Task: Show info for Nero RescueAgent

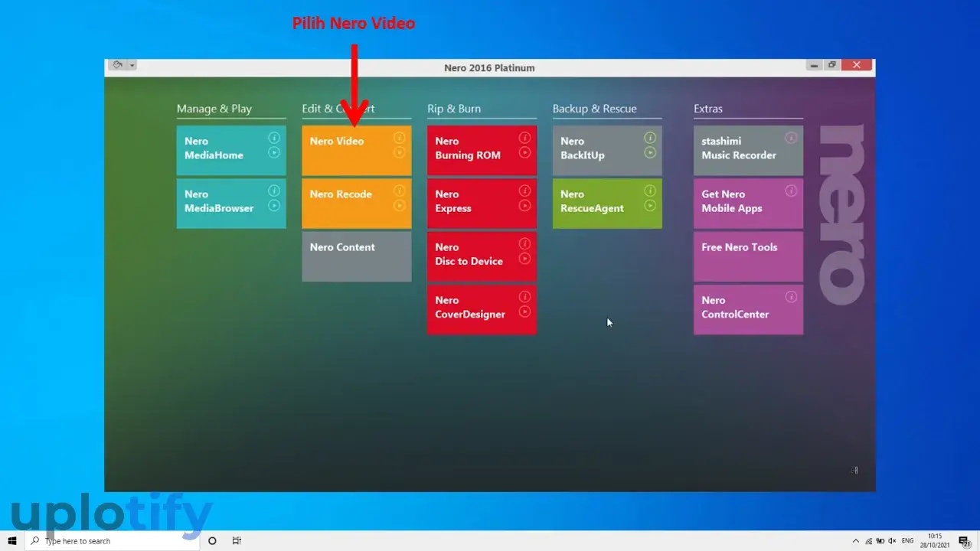Action: tap(650, 191)
